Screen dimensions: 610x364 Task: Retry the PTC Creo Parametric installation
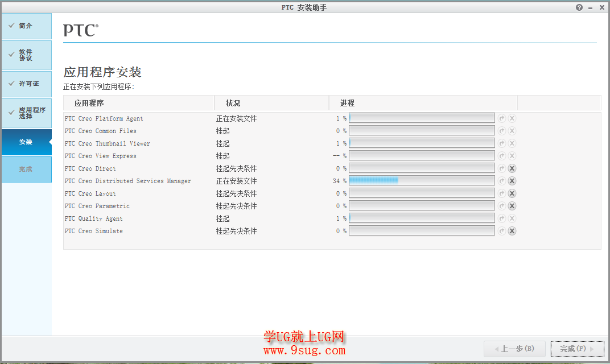coord(502,206)
